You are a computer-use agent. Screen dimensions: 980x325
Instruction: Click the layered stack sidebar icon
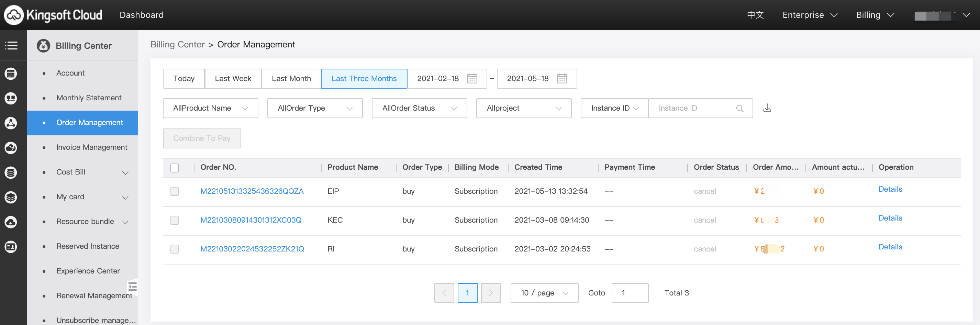click(11, 197)
